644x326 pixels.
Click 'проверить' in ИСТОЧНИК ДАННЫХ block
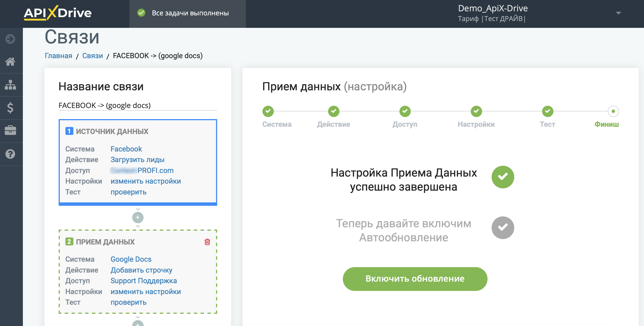click(x=128, y=192)
